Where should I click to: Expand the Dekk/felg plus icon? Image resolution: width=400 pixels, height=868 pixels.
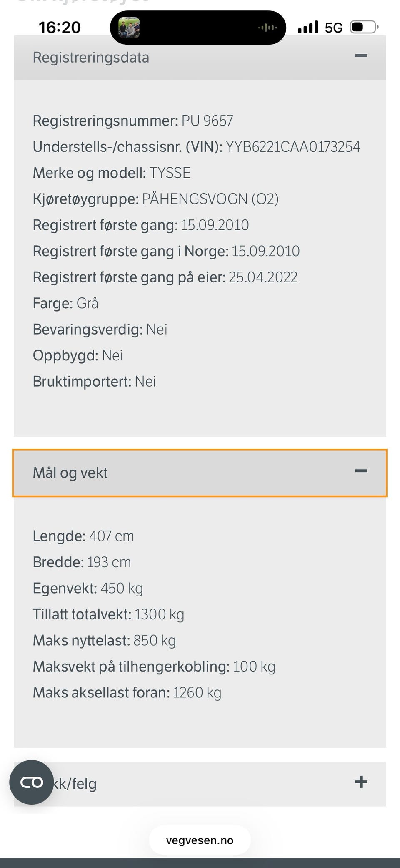361,782
